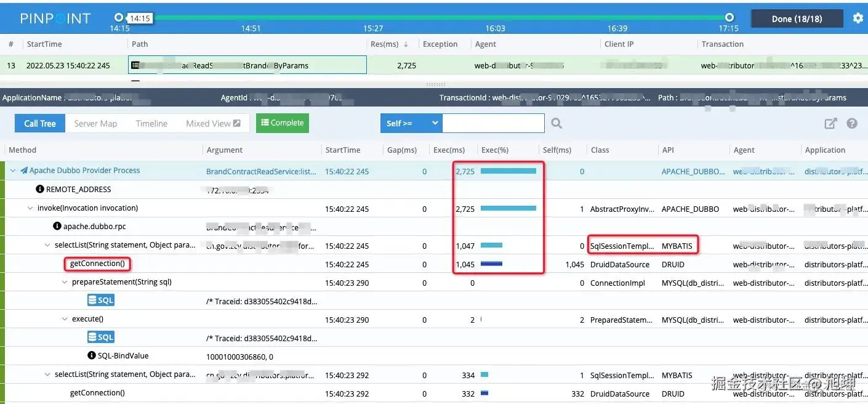Collapse the execute() node

click(x=65, y=318)
